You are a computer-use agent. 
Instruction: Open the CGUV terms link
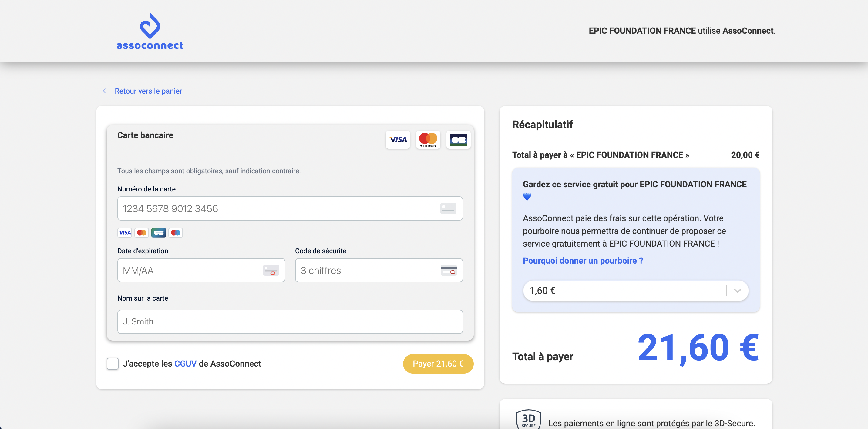coord(185,364)
